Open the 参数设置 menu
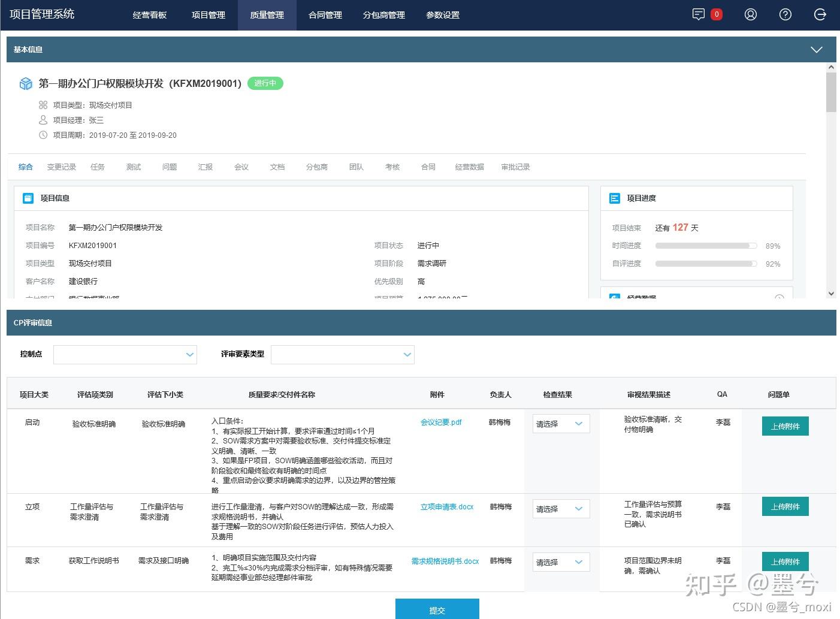Screen dimensions: 840x619 pyautogui.click(x=443, y=15)
